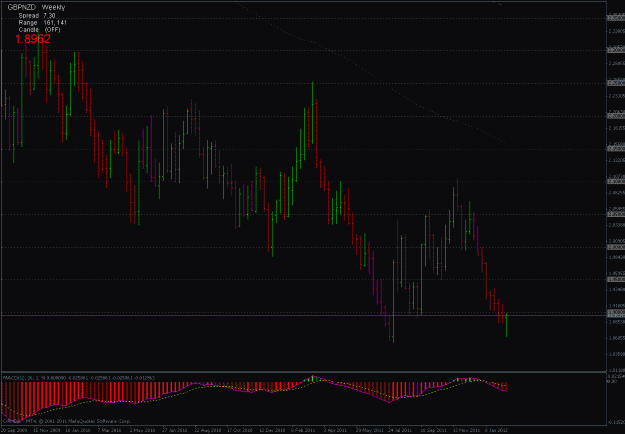Click the 17 Oct 2010 date label

pos(240,430)
